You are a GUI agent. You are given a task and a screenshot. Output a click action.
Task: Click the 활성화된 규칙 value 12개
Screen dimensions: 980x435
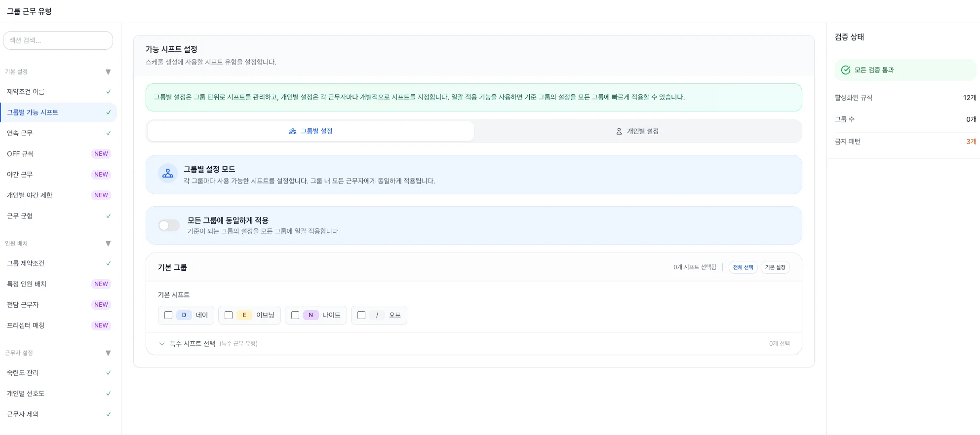(970, 98)
